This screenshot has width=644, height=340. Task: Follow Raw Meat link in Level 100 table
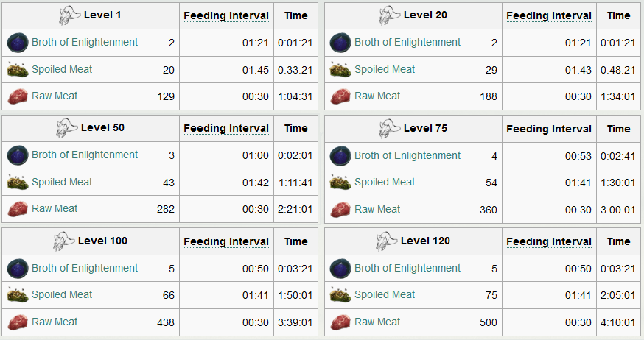tap(55, 322)
